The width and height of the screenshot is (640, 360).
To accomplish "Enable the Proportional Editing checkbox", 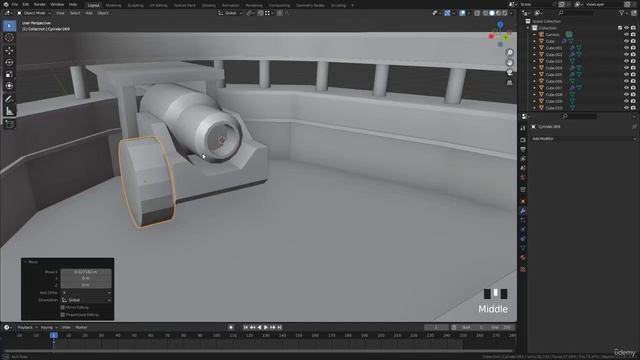I will [x=63, y=315].
